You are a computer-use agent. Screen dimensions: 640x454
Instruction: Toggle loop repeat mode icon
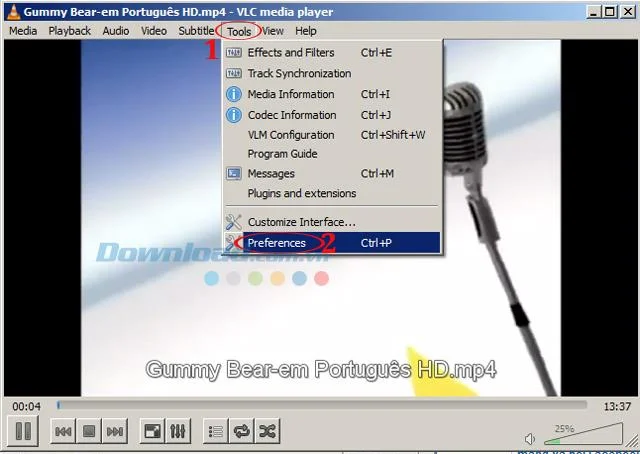click(x=242, y=431)
